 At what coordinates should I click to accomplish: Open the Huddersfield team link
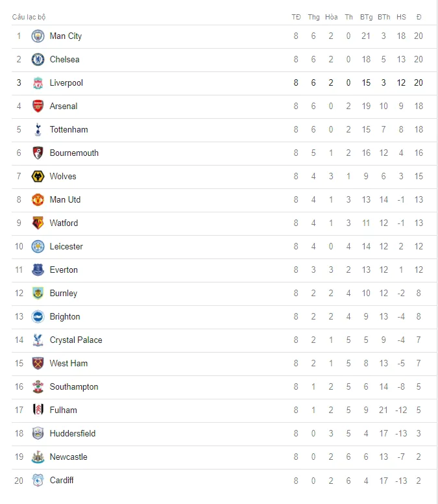pyautogui.click(x=73, y=434)
